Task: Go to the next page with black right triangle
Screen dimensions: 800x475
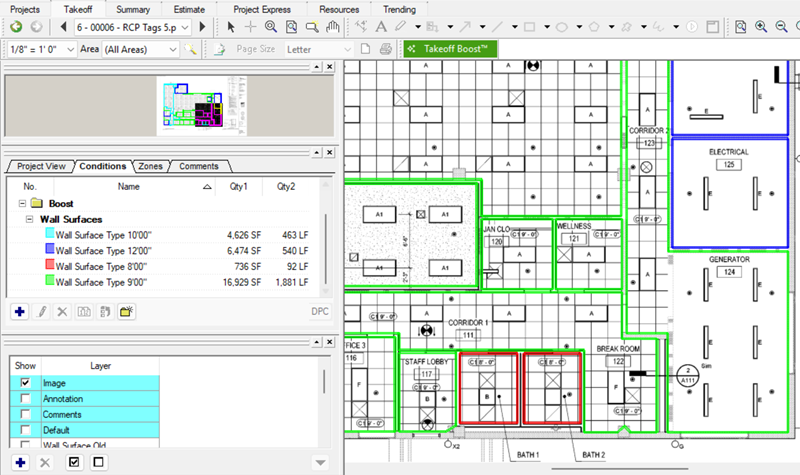Action: (x=203, y=27)
